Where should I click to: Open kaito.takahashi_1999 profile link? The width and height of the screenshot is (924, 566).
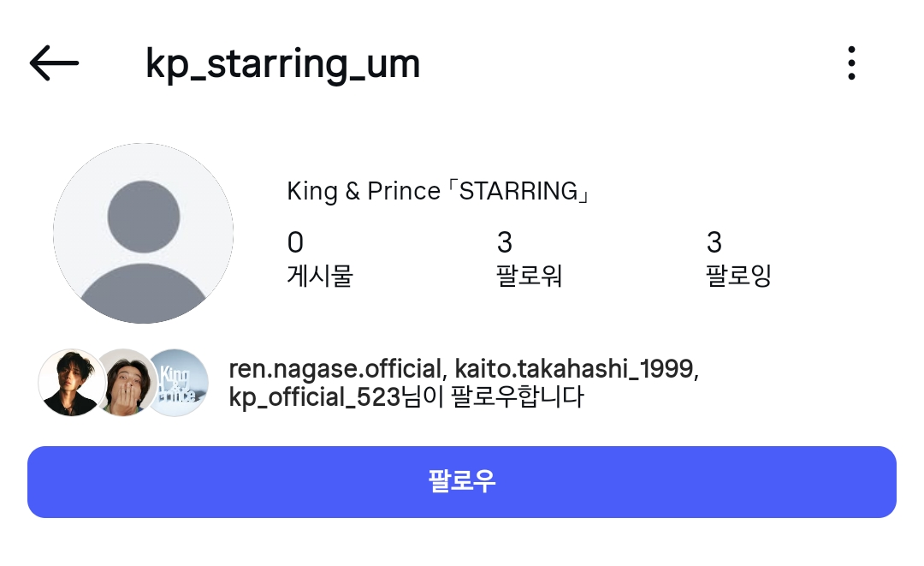click(576, 370)
